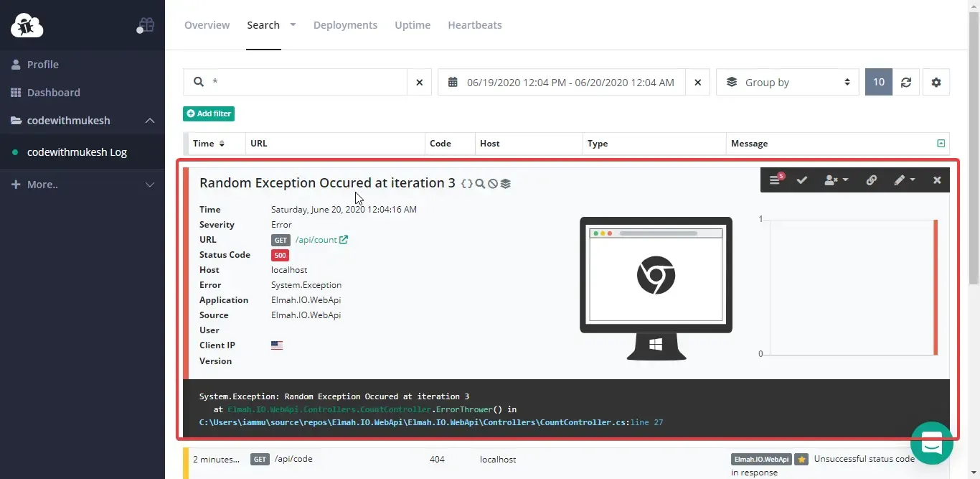The width and height of the screenshot is (980, 479).
Task: Switch to the Deployments tab
Action: [345, 25]
